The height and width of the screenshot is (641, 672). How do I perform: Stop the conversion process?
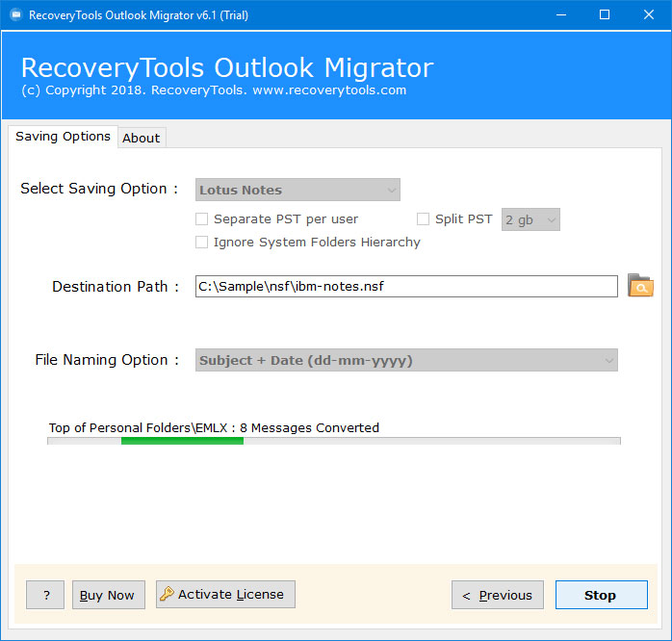pos(602,595)
